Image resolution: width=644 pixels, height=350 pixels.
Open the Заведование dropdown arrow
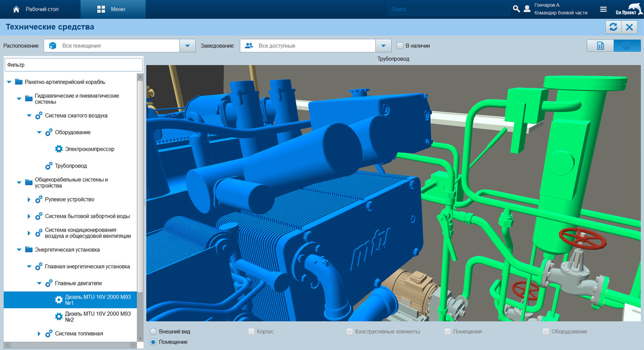point(383,46)
